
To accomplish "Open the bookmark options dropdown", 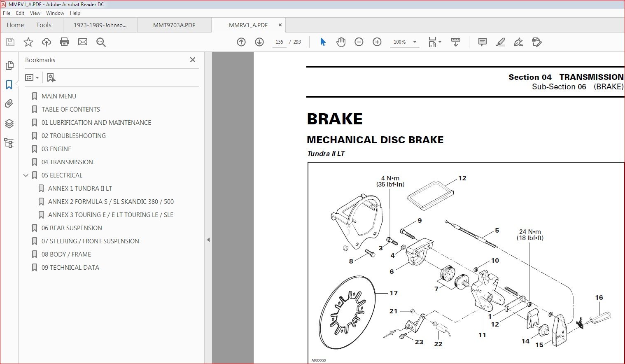I will pyautogui.click(x=32, y=77).
